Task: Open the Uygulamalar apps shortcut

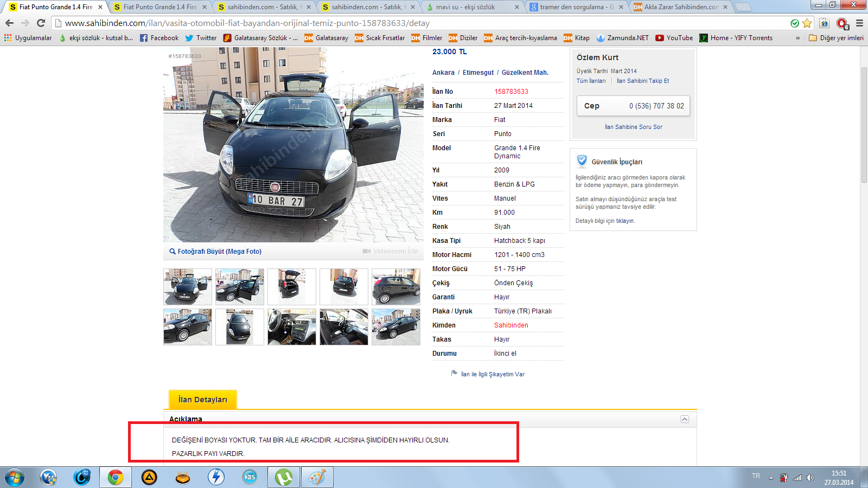Action: pos(28,38)
